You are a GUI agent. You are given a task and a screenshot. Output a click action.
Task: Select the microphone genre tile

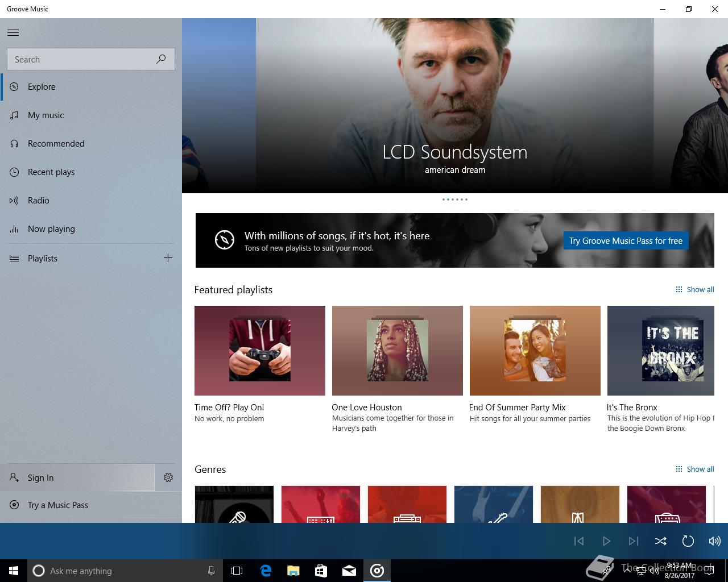coord(234,504)
